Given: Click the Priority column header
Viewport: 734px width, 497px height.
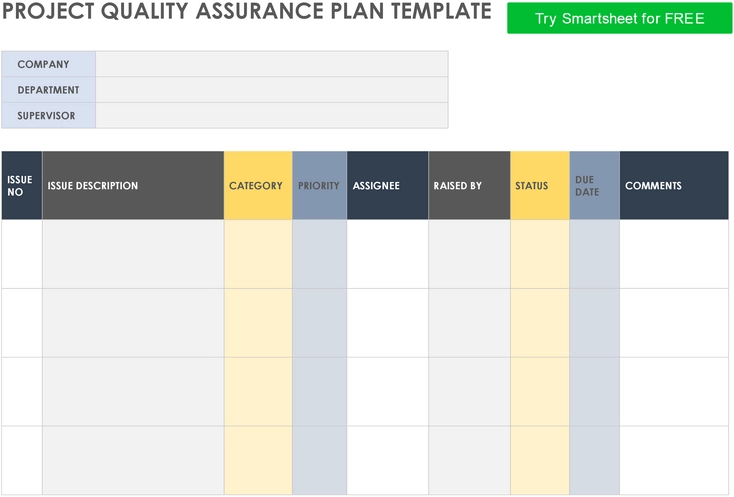Looking at the screenshot, I should point(319,185).
